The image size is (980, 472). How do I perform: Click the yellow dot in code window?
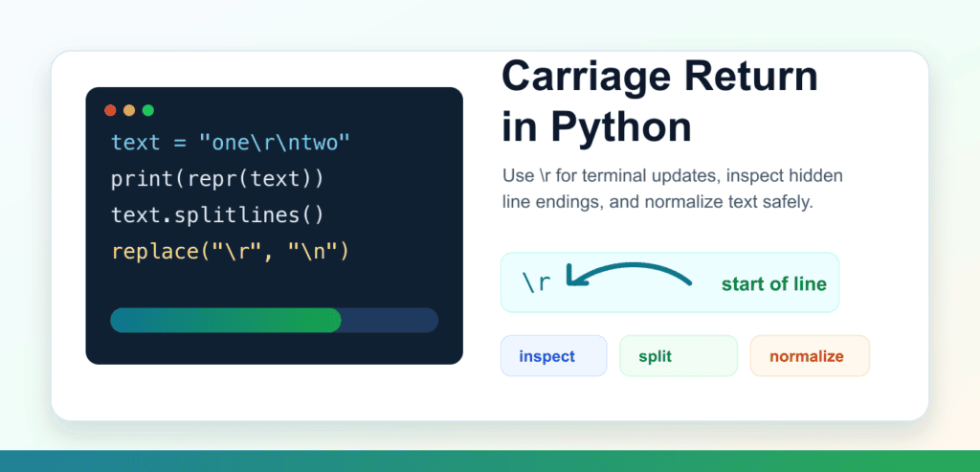tap(129, 111)
